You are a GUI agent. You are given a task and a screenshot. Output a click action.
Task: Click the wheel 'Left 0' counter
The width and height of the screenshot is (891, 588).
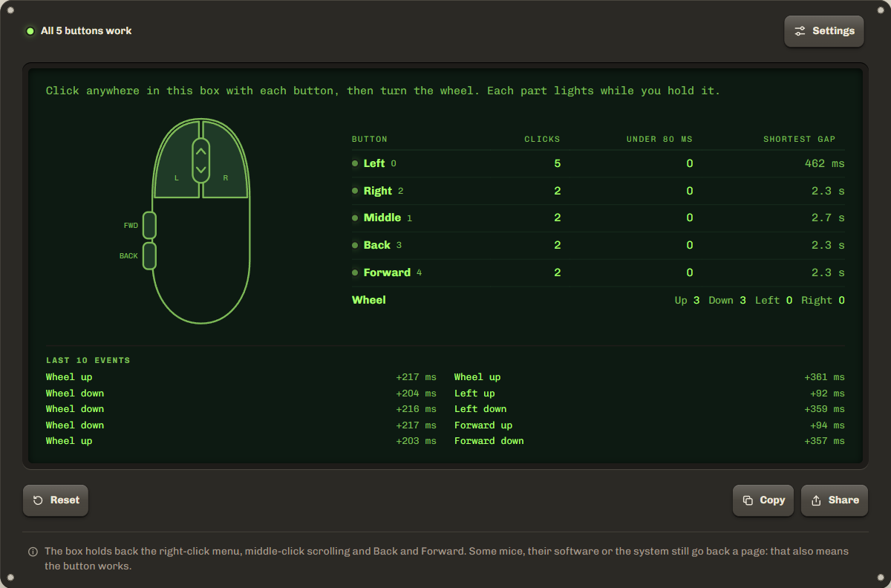point(774,300)
